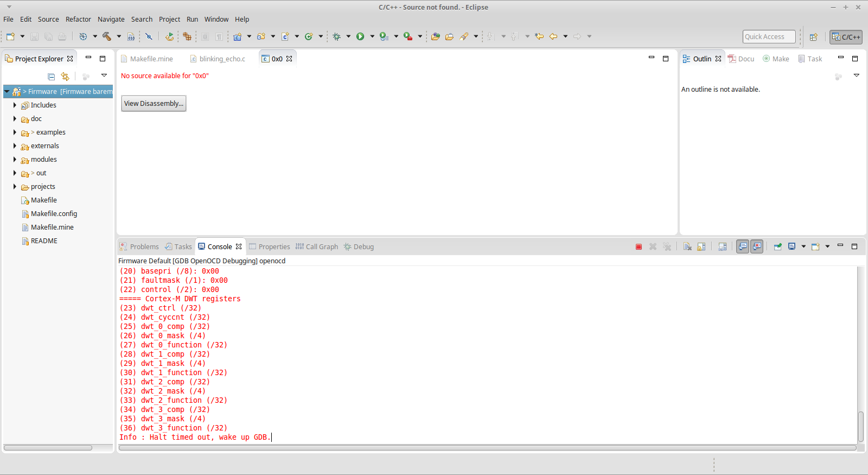Screen dimensions: 868x475
Task: Click the console vertical scrollbar thumb
Action: point(860,427)
